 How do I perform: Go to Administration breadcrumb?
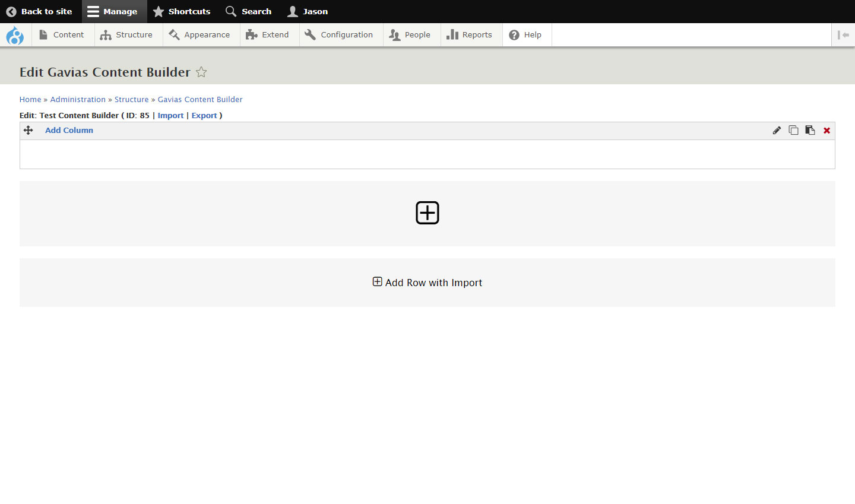pyautogui.click(x=78, y=99)
